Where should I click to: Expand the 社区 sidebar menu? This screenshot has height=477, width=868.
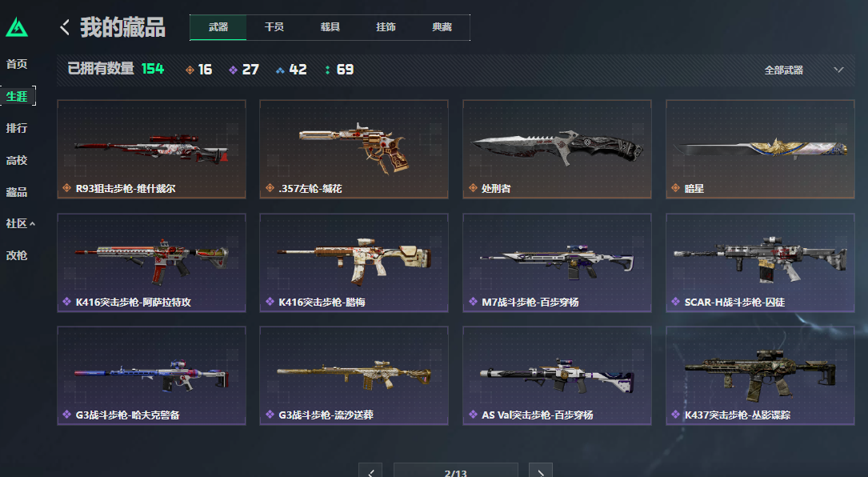(x=20, y=223)
